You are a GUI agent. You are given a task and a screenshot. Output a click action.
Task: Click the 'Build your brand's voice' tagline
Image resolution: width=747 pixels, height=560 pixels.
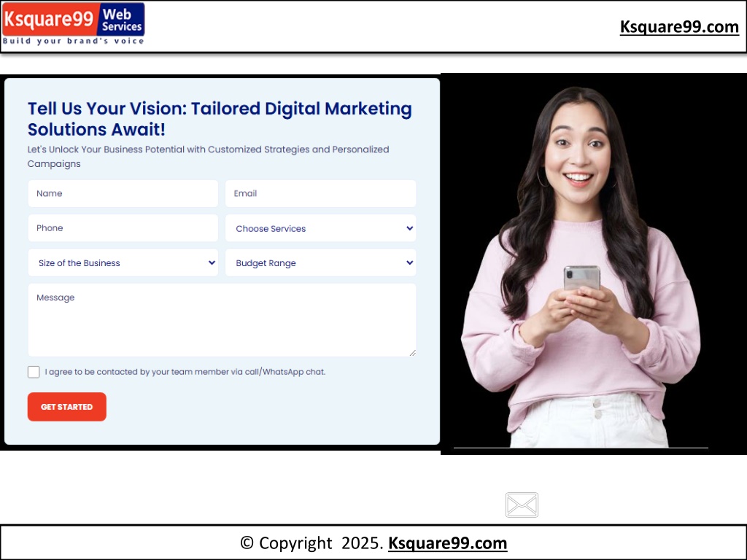click(74, 41)
